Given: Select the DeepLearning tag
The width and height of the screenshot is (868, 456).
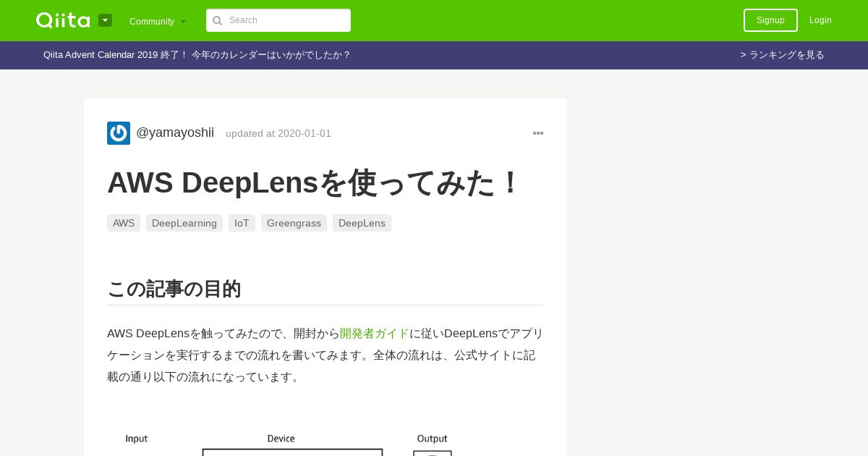Looking at the screenshot, I should (x=184, y=223).
